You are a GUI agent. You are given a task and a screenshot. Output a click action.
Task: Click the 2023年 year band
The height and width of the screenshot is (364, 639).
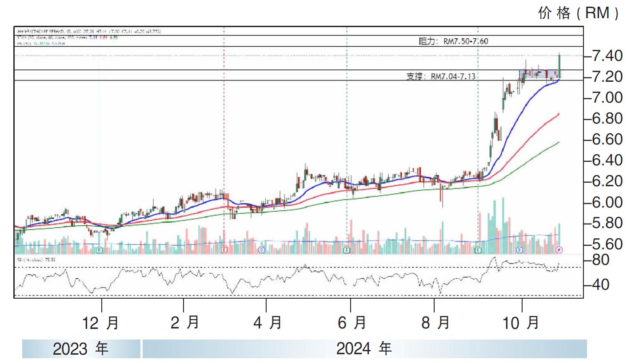(x=81, y=349)
